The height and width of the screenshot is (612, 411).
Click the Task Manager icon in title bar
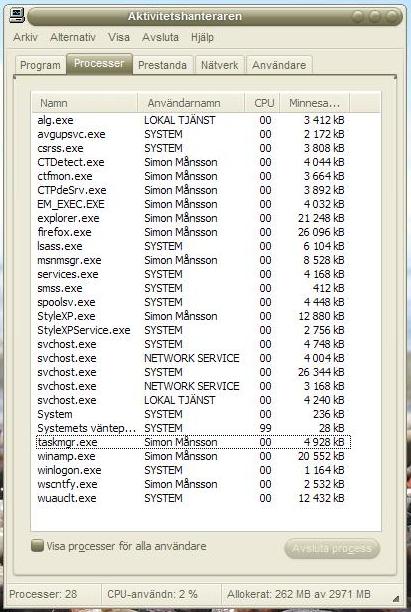17,15
